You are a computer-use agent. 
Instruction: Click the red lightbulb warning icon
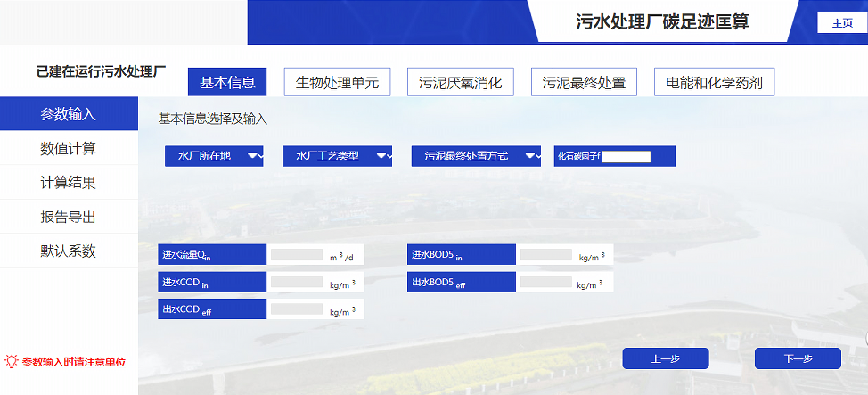tap(12, 362)
